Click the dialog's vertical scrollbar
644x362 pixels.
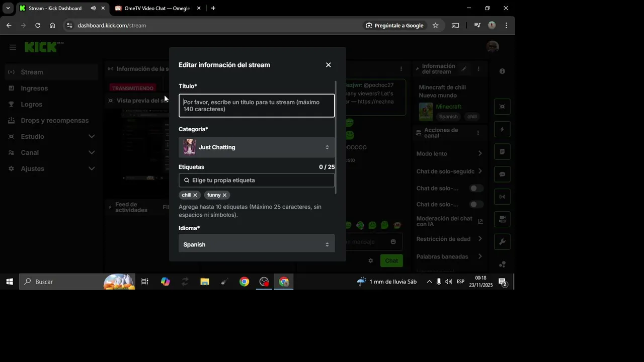(336, 138)
